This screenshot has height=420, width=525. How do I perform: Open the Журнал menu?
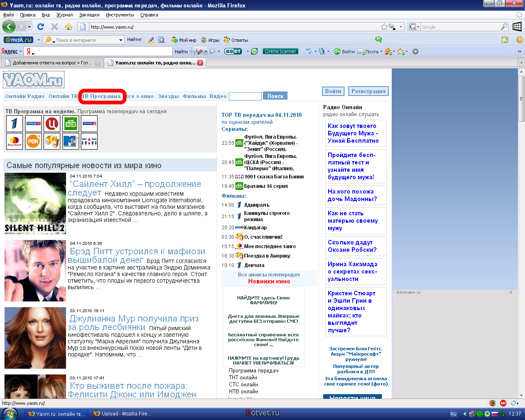[x=64, y=15]
